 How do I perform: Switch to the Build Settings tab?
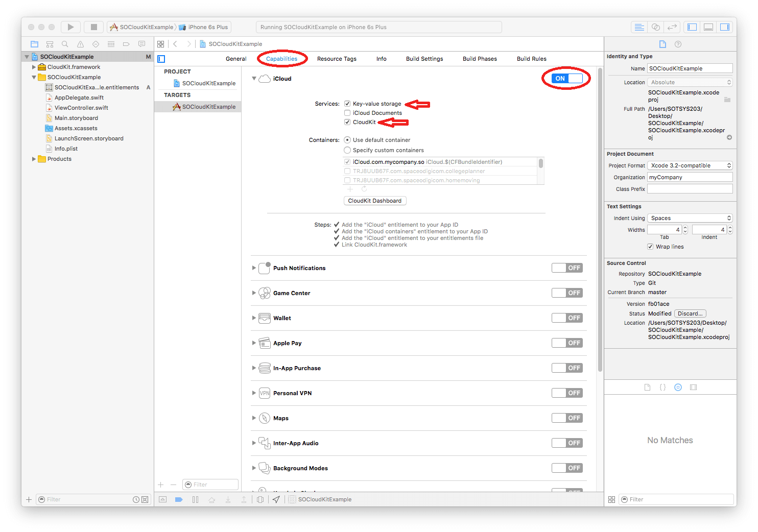[x=424, y=59]
